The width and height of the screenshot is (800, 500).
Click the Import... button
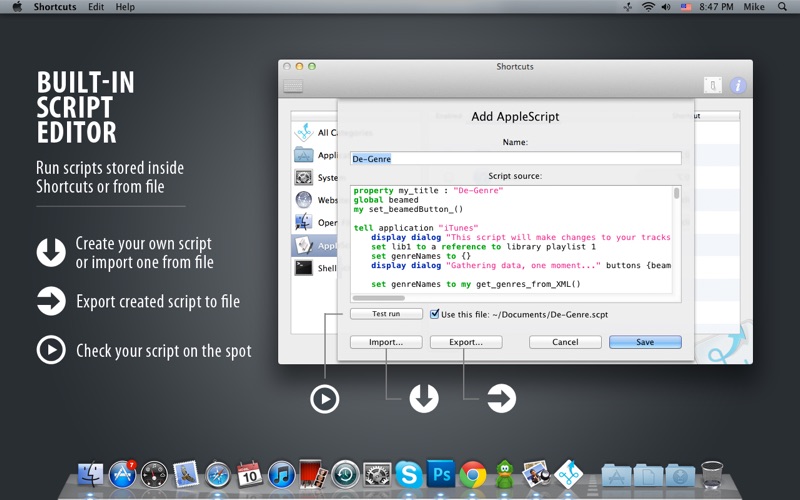coord(386,342)
